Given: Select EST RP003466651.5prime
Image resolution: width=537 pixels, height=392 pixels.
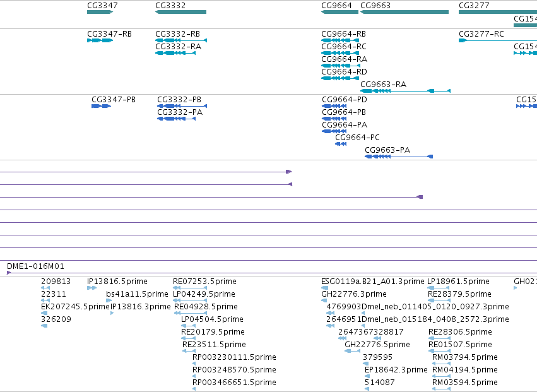Looking at the screenshot, I should pos(194,389).
